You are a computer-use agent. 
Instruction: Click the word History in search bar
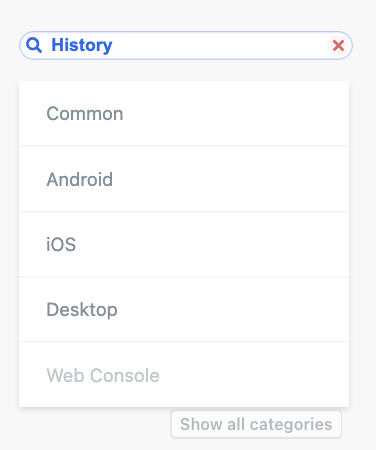[82, 45]
